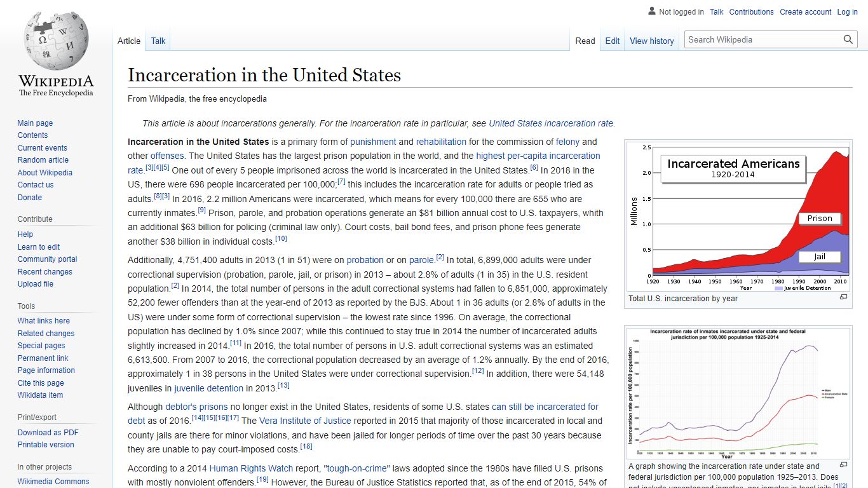Image resolution: width=868 pixels, height=488 pixels.
Task: Open the Help link under Contribute
Action: point(25,234)
